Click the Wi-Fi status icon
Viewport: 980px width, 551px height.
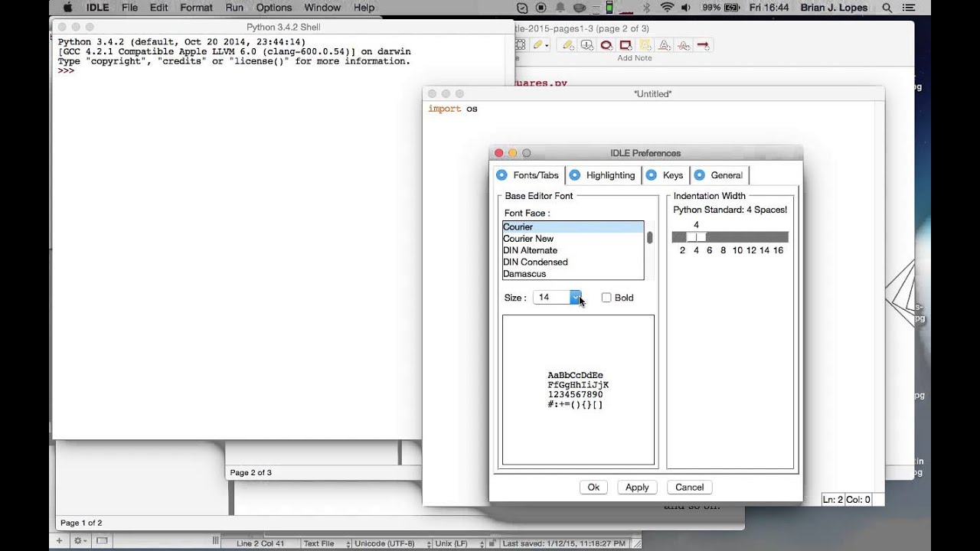click(x=667, y=8)
